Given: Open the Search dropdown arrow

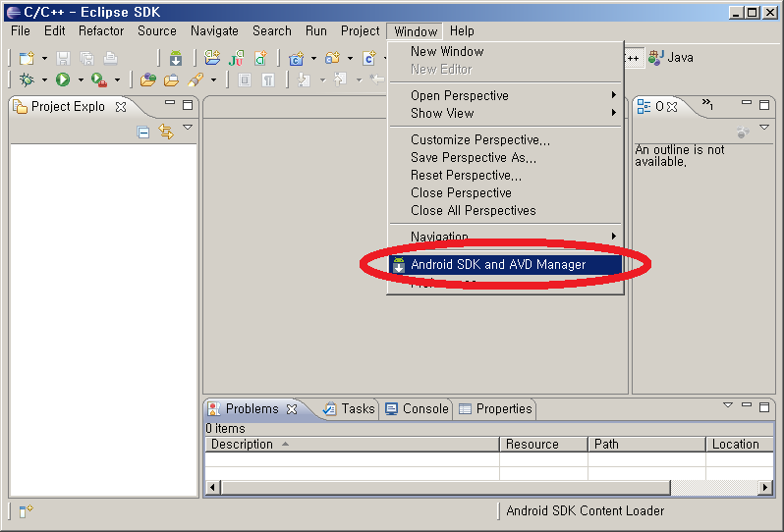Looking at the screenshot, I should coord(213,80).
